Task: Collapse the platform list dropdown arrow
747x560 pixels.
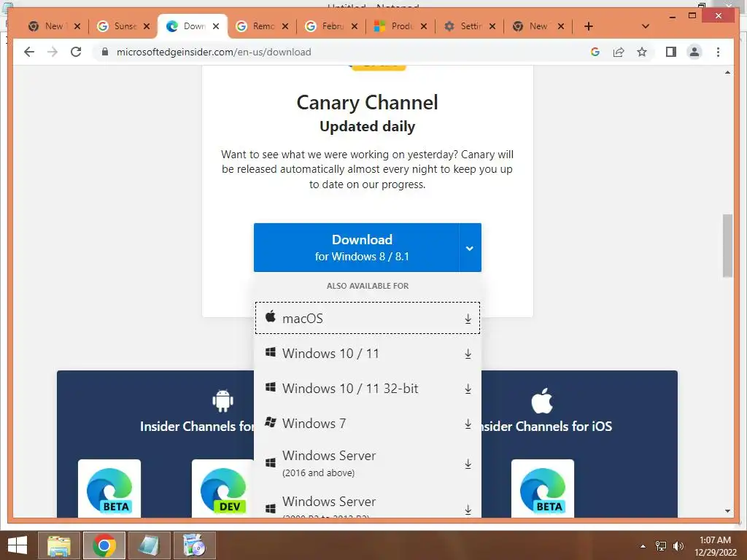Action: point(470,248)
